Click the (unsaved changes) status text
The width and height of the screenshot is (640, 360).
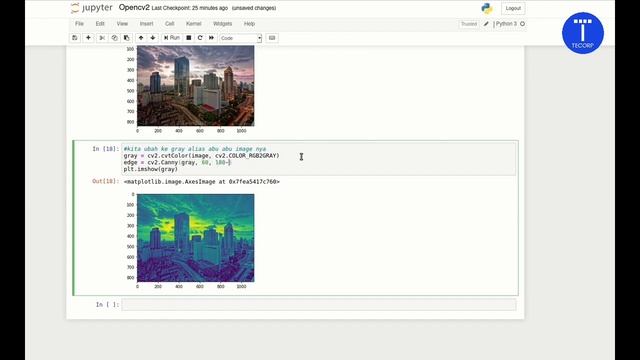[x=254, y=8]
